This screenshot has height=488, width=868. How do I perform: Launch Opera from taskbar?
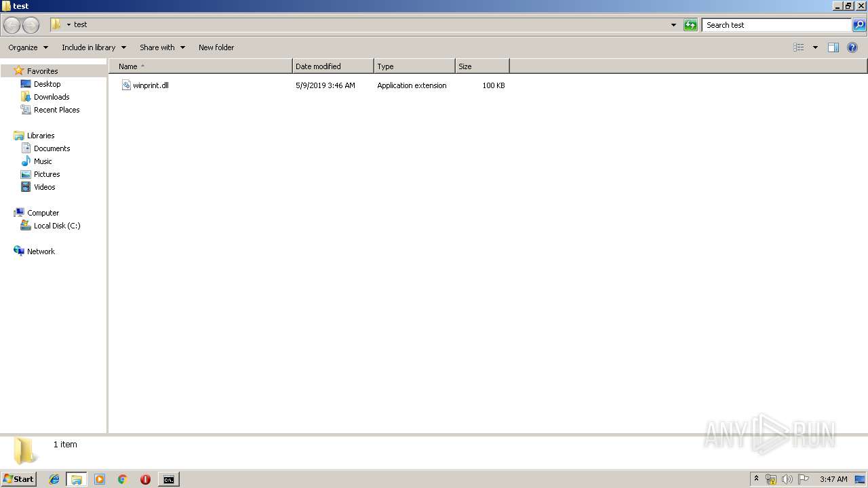coord(145,479)
